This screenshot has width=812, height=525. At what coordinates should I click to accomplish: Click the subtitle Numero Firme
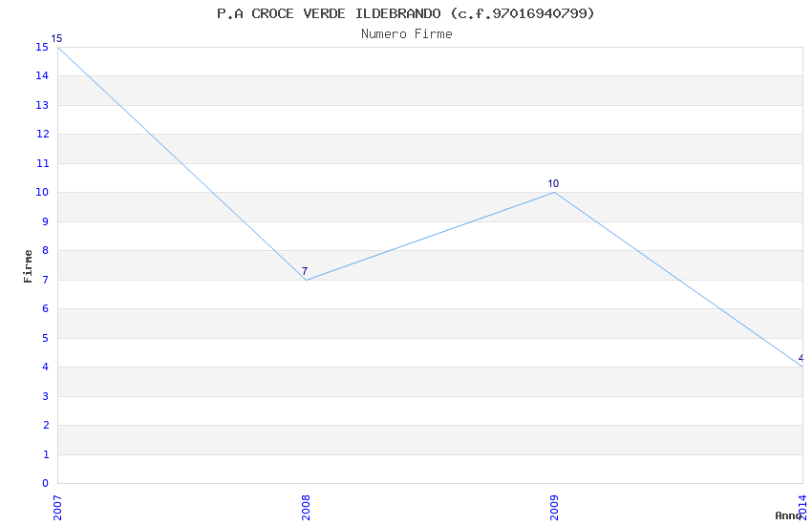[407, 34]
